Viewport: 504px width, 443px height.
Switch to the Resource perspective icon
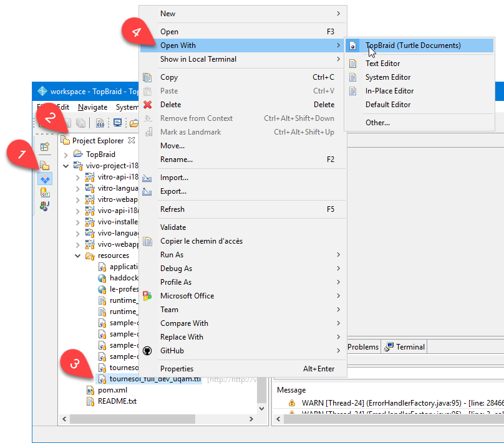click(45, 166)
